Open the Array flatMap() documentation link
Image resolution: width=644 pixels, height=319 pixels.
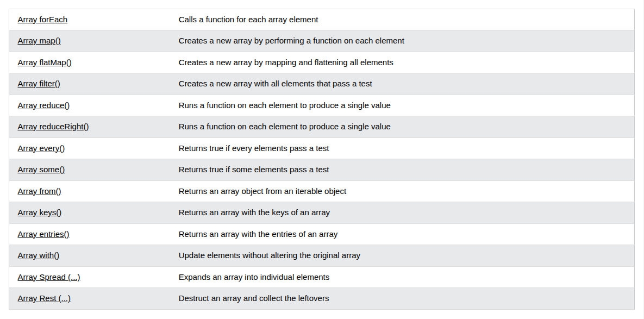click(45, 62)
